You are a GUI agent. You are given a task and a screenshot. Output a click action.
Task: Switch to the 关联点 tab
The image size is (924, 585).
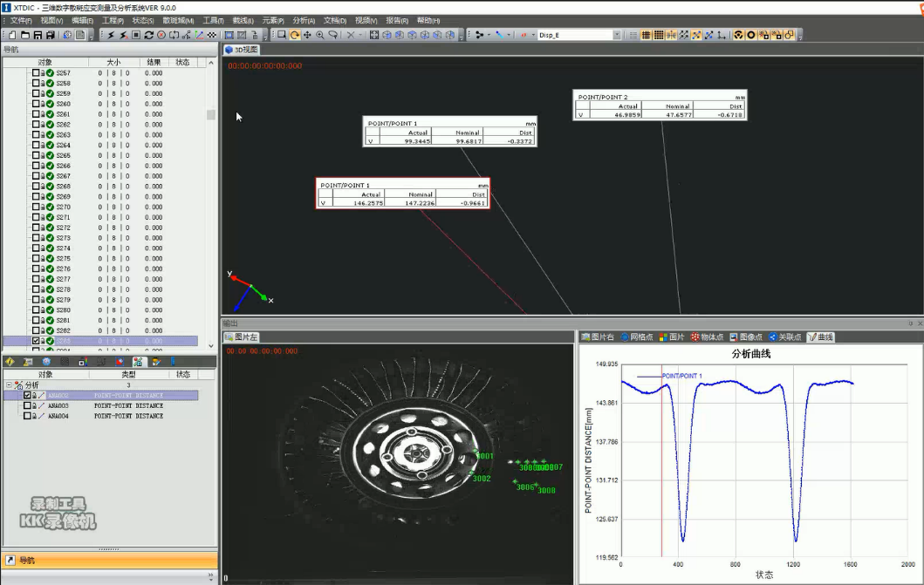coord(785,337)
